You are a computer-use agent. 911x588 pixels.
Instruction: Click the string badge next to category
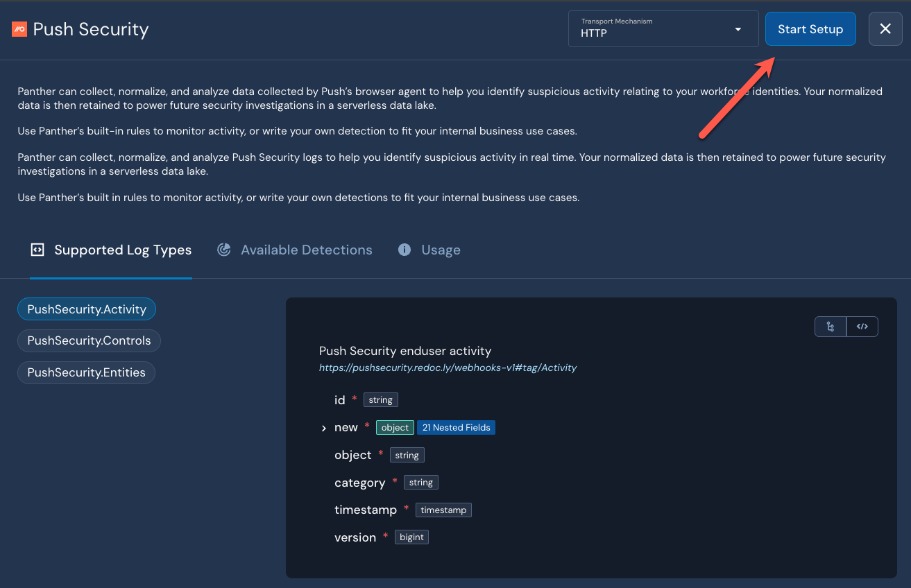point(421,483)
